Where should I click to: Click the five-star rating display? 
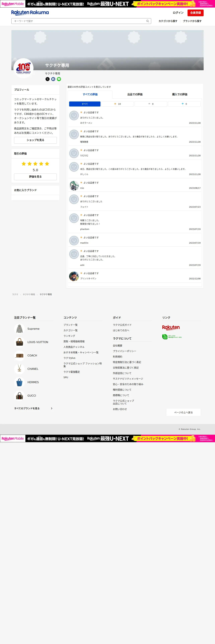(35, 164)
